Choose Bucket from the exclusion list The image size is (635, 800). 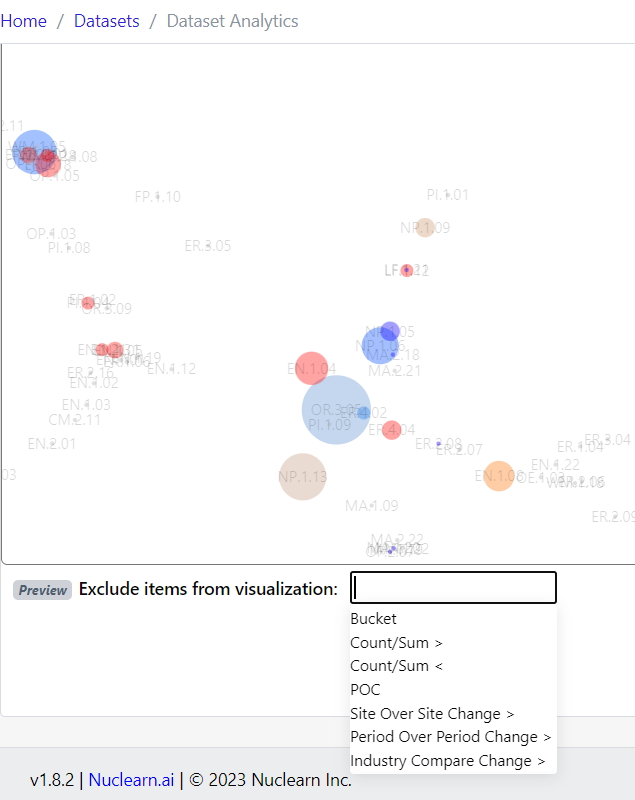click(373, 618)
